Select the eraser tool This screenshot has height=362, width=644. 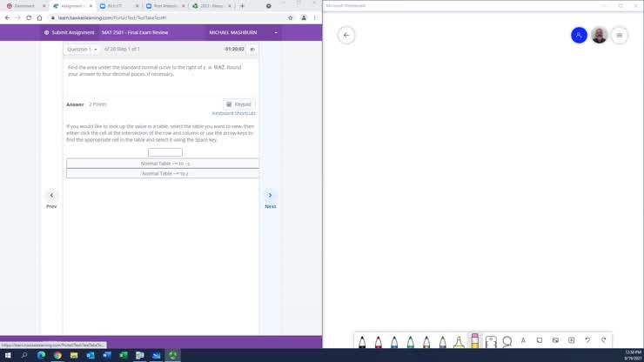pos(475,341)
